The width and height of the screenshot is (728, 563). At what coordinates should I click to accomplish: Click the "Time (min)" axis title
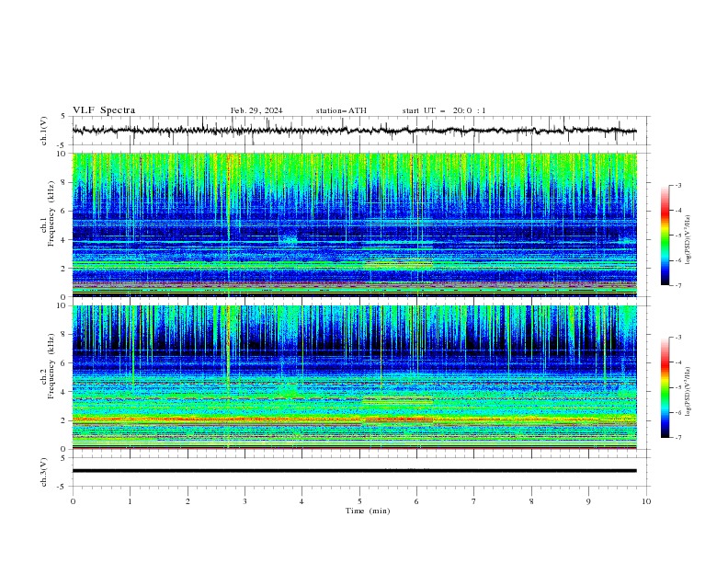click(368, 511)
